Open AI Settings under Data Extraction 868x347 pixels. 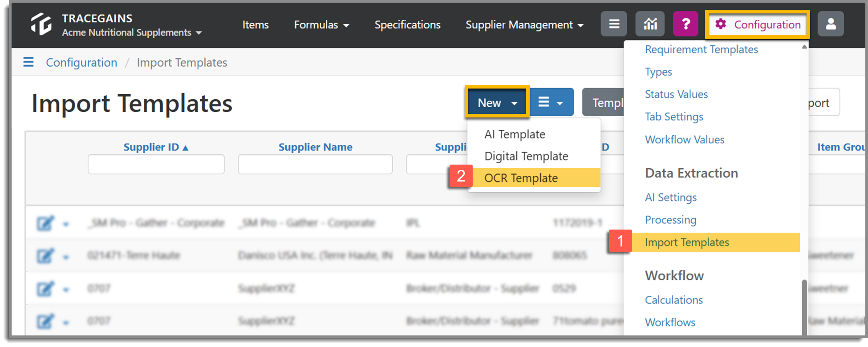671,198
